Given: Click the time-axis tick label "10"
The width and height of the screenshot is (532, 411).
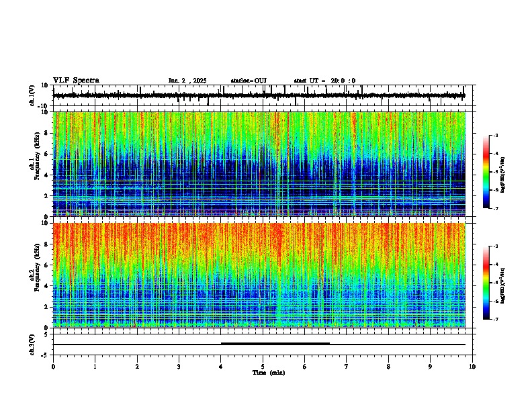Looking at the screenshot, I should coord(472,367).
